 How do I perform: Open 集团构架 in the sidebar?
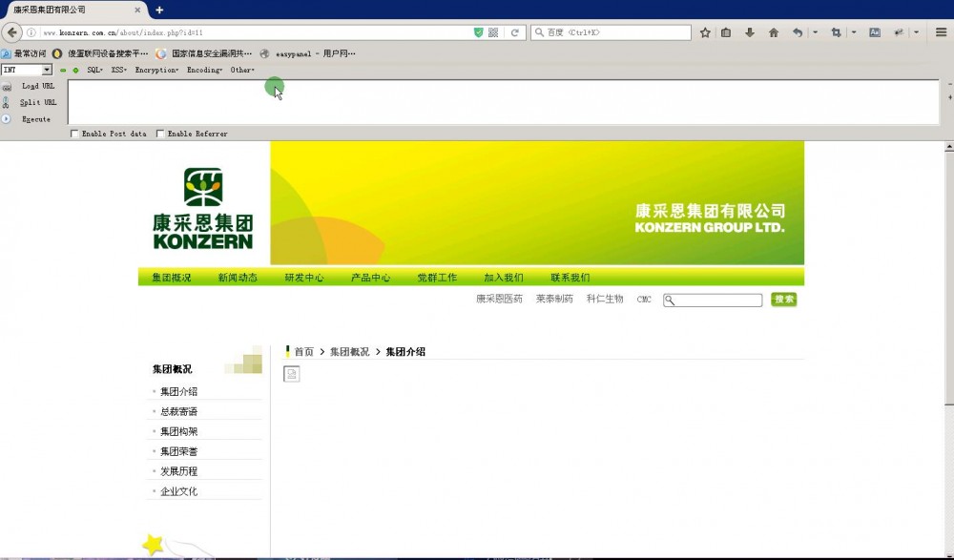179,431
